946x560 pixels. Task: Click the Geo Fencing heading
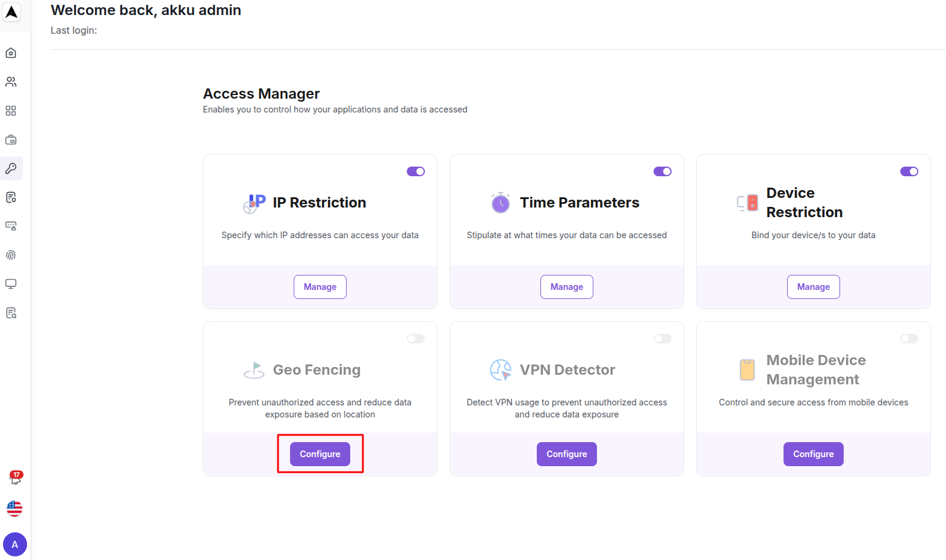click(x=317, y=370)
